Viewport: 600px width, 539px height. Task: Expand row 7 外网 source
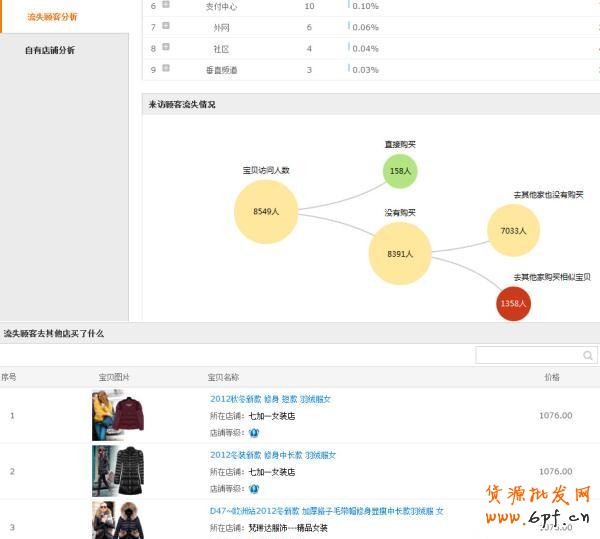point(166,26)
